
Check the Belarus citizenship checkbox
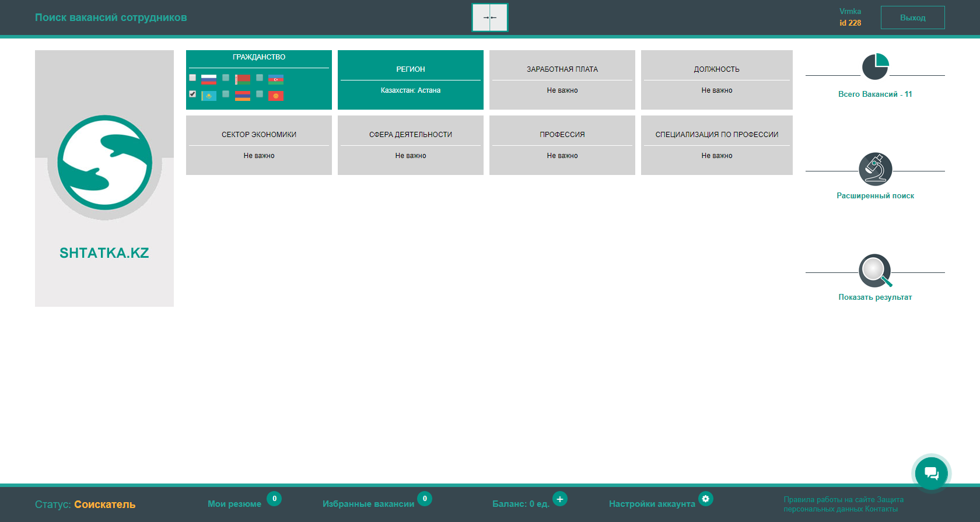pos(226,78)
